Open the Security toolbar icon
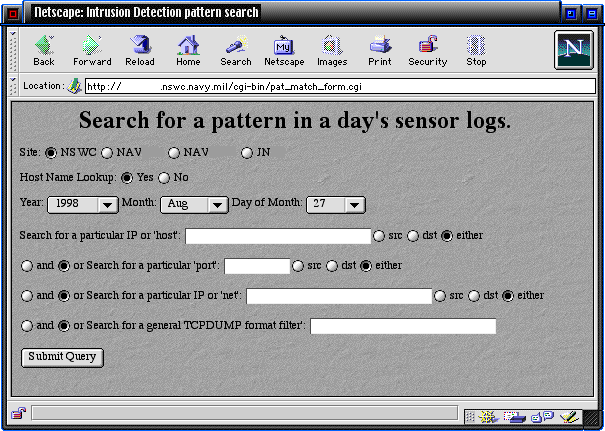This screenshot has width=605, height=431. (427, 48)
